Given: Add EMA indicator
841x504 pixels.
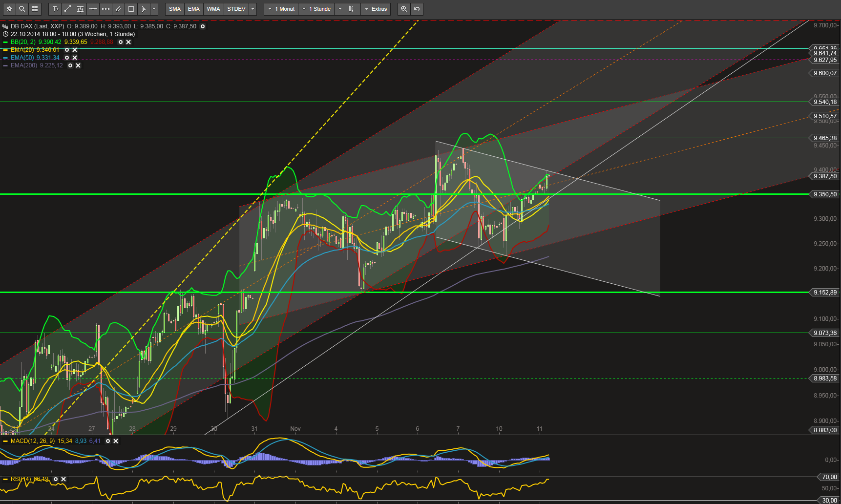Looking at the screenshot, I should click(194, 9).
